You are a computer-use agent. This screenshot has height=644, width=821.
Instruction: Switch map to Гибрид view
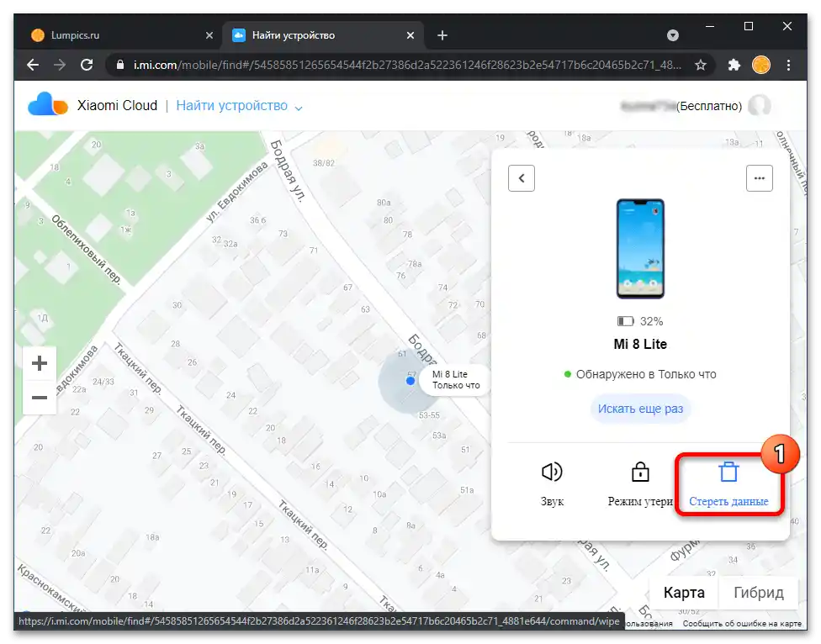[x=758, y=592]
